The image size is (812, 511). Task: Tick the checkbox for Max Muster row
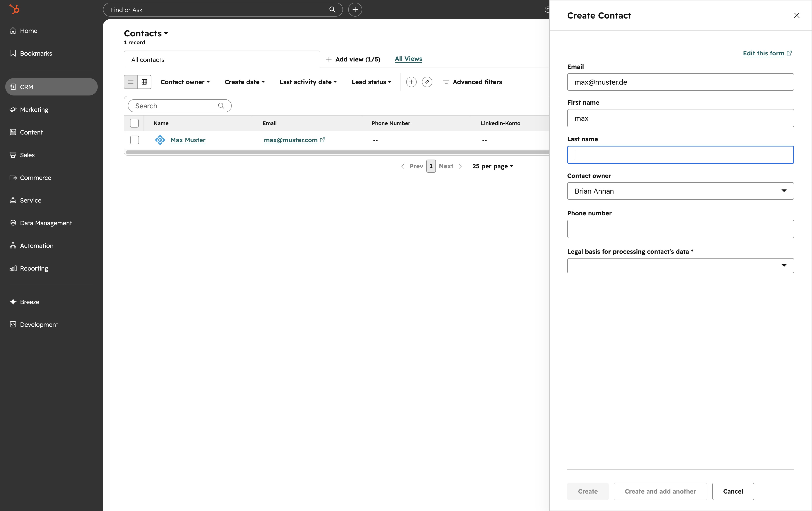(135, 140)
